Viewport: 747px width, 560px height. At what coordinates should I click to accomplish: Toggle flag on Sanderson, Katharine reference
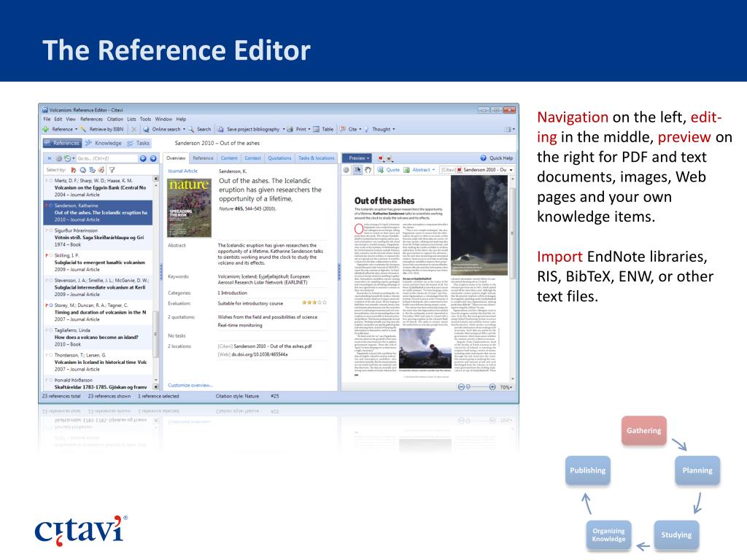tap(47, 206)
